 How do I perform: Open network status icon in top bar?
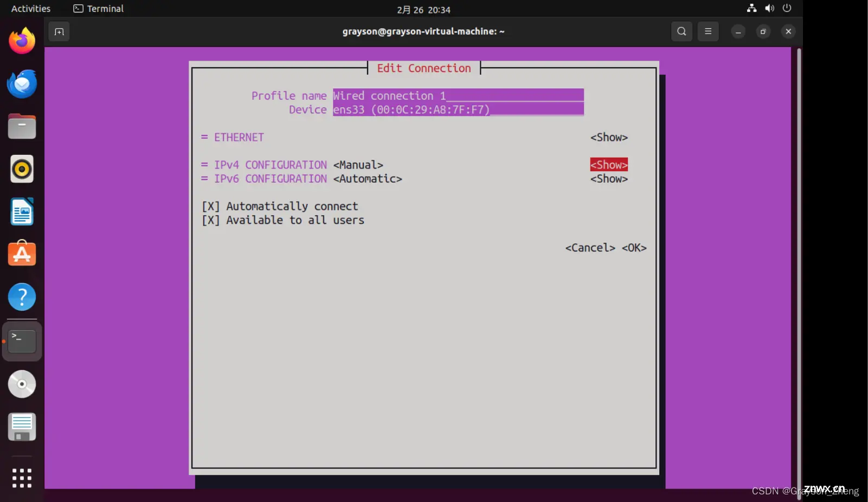tap(751, 8)
